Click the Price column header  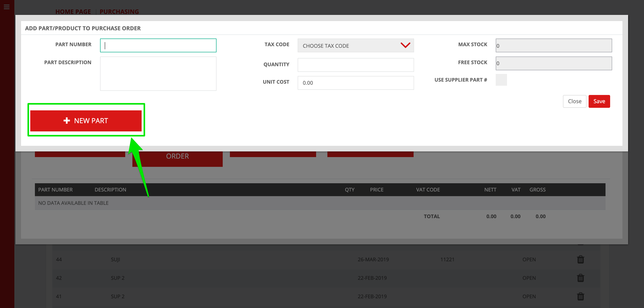coord(377,190)
